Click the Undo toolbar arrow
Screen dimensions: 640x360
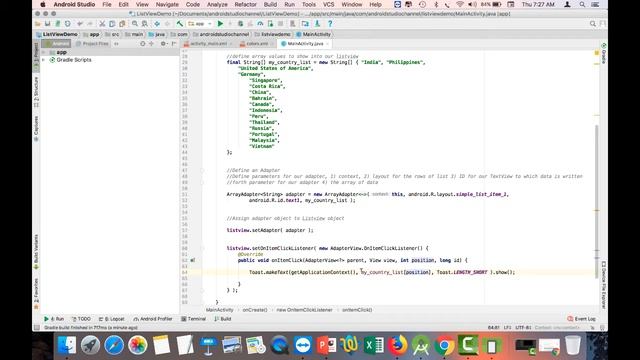pyautogui.click(x=80, y=24)
